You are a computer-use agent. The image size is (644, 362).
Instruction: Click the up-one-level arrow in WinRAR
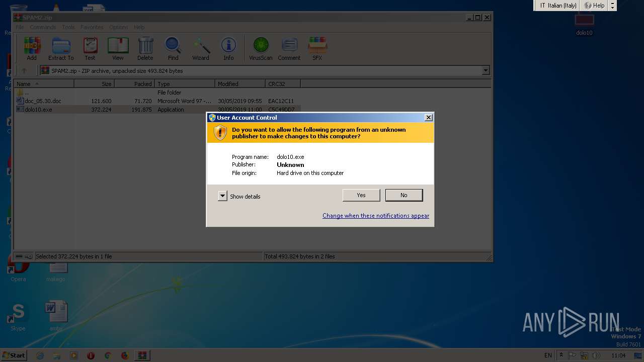pyautogui.click(x=24, y=71)
